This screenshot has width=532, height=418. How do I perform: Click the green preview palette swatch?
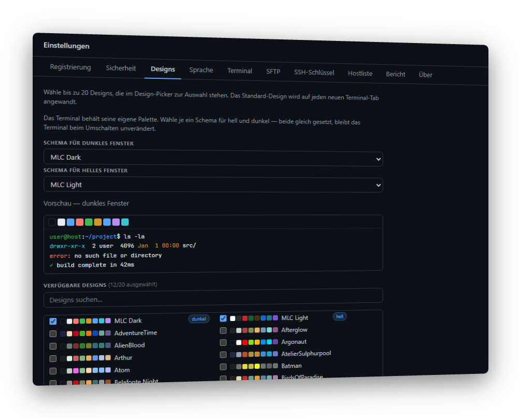pyautogui.click(x=89, y=222)
